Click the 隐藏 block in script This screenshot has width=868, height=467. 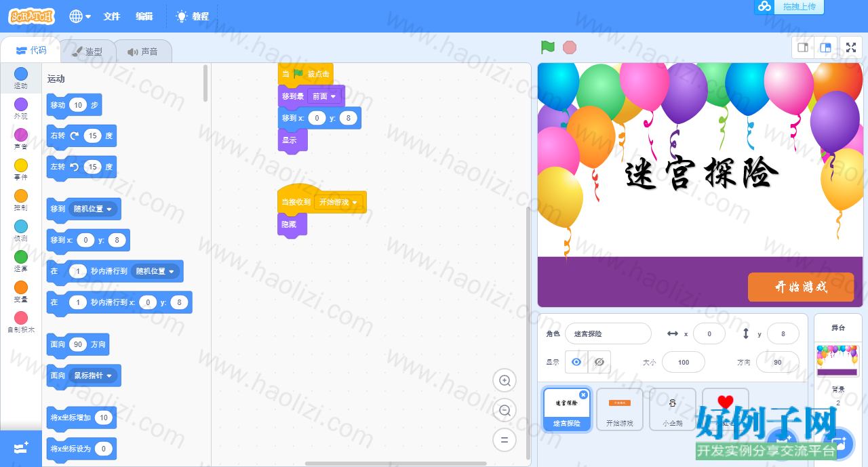(x=292, y=224)
